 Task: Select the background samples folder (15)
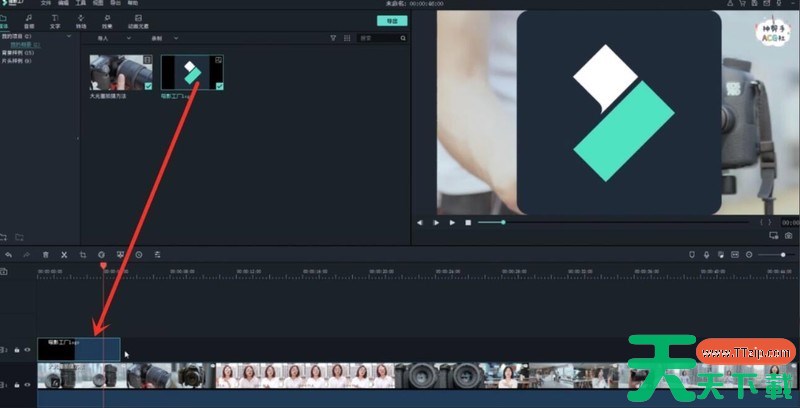click(17, 53)
